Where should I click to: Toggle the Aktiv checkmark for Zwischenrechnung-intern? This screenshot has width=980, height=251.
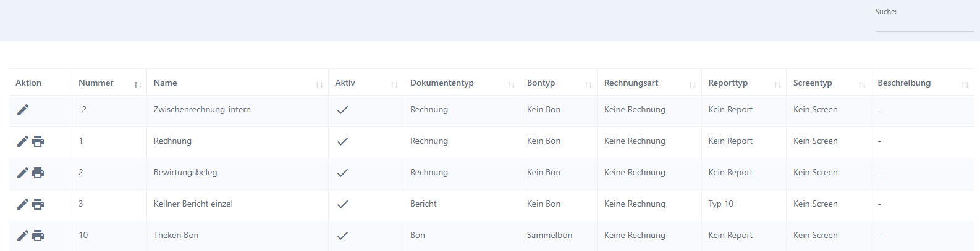tap(342, 110)
